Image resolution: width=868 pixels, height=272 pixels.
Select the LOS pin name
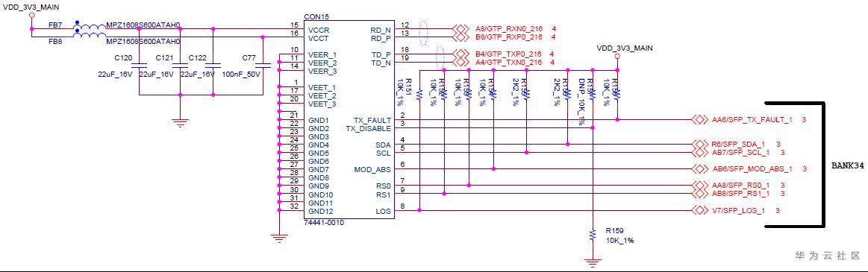coord(384,211)
